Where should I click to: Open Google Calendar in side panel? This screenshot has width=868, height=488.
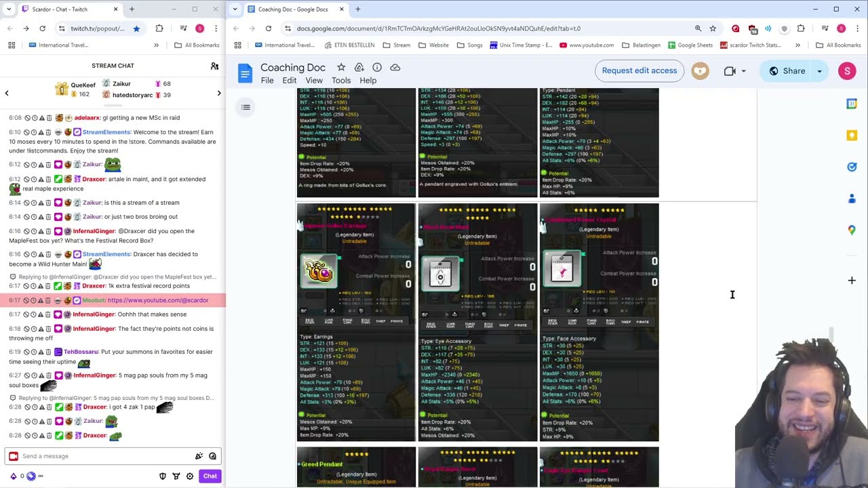coord(852,104)
